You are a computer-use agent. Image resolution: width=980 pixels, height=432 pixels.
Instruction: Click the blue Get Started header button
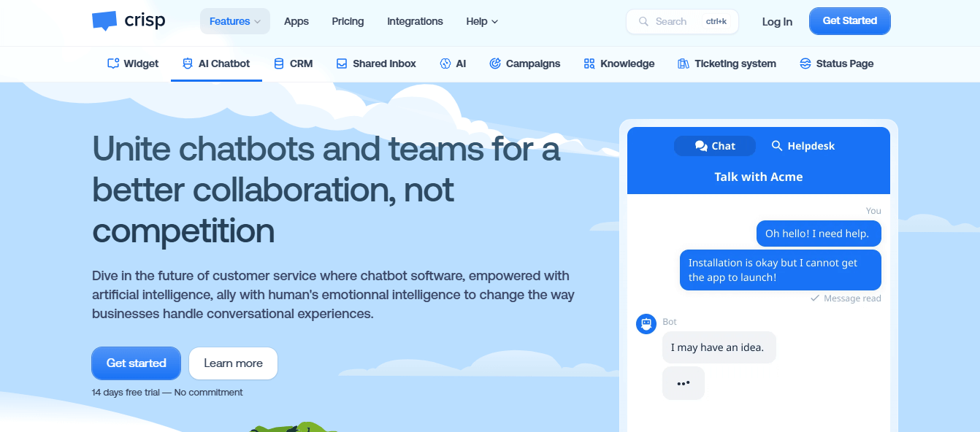coord(850,21)
